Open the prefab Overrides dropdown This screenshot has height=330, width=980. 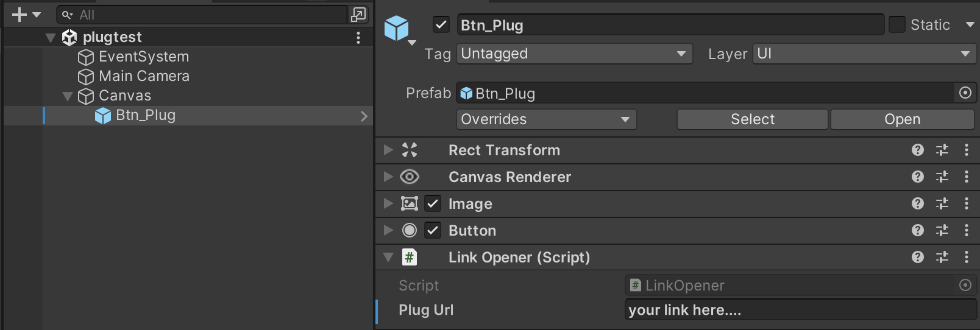coord(546,119)
